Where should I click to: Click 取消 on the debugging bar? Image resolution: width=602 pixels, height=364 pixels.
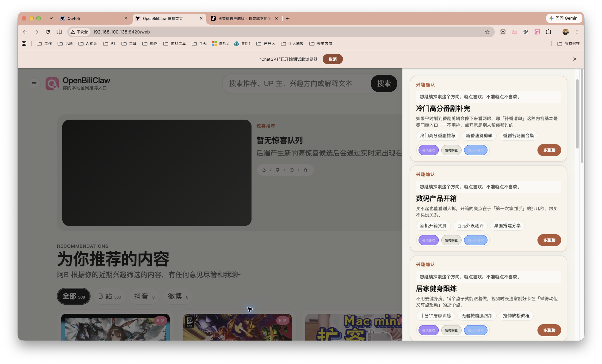(x=332, y=59)
